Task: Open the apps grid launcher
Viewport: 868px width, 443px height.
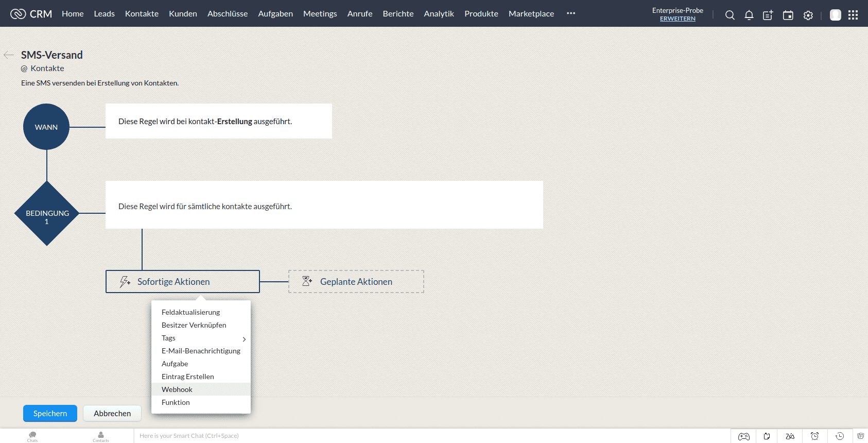Action: 853,15
